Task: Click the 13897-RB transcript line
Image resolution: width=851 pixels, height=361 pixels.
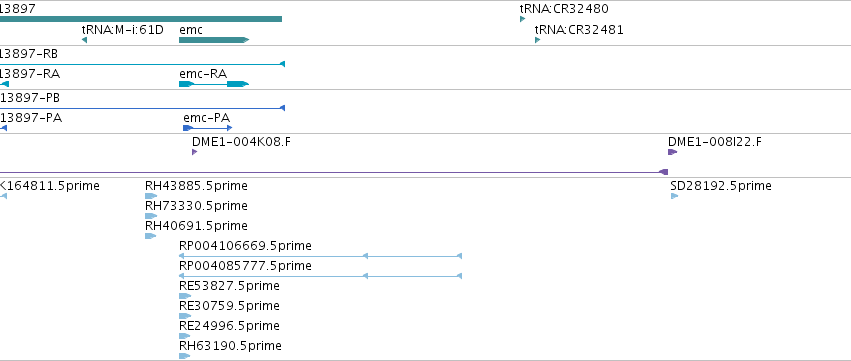Action: click(x=142, y=64)
